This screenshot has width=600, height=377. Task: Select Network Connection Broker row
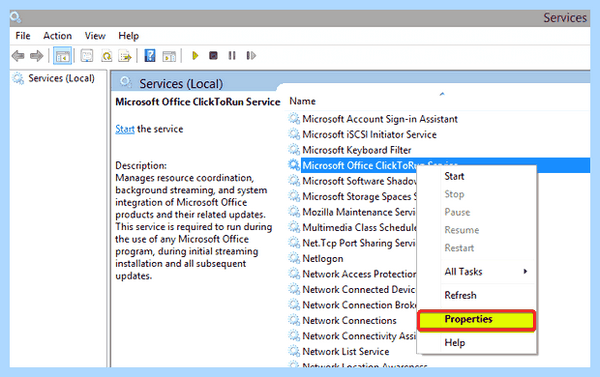click(359, 305)
